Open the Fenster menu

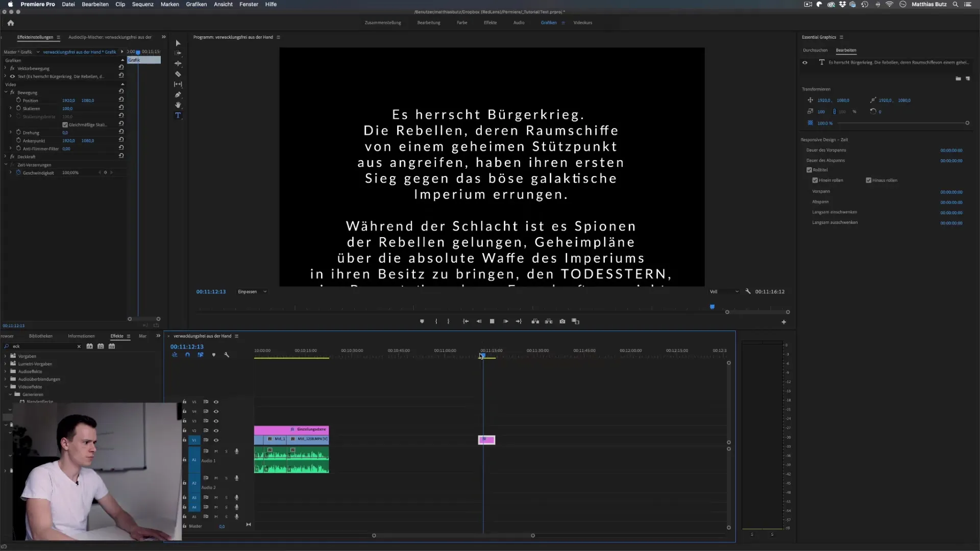point(249,4)
